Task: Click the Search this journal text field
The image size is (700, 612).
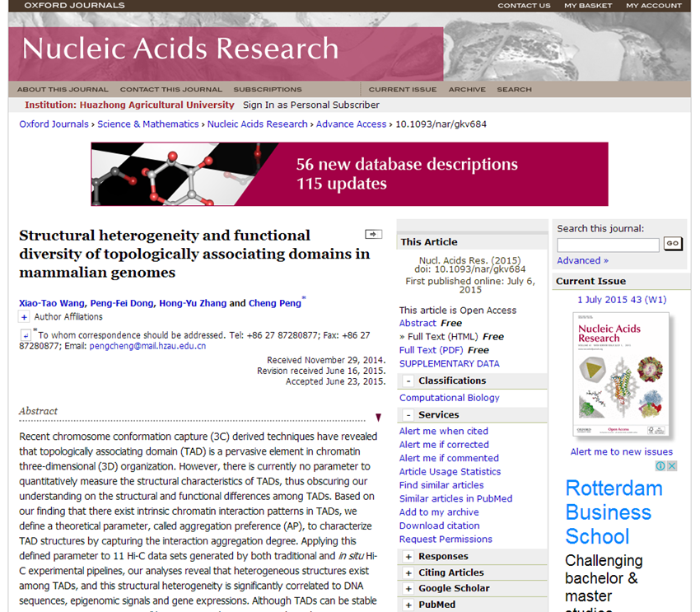Action: click(x=608, y=245)
